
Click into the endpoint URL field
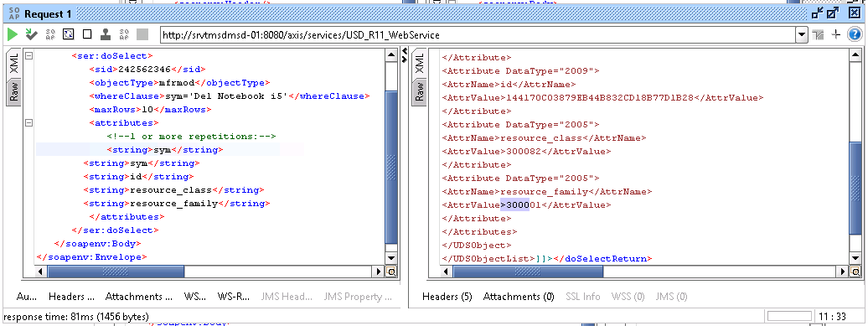(x=478, y=35)
